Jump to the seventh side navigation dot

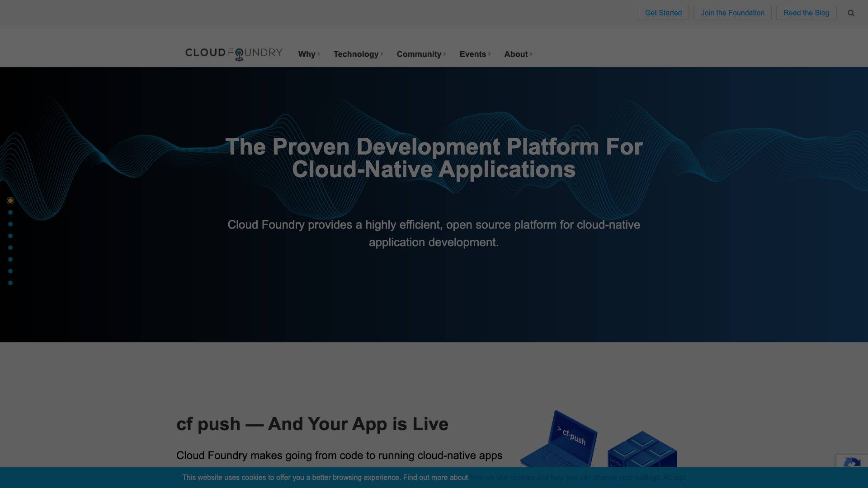(x=10, y=271)
